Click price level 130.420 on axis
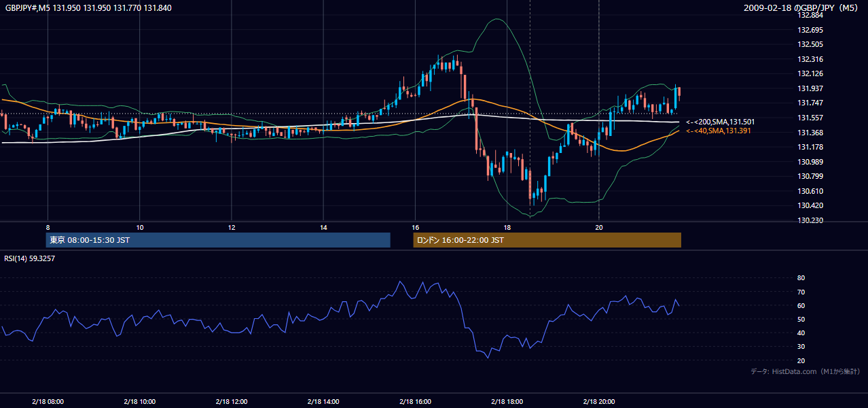Screen dimensions: 868x408 click(810, 205)
